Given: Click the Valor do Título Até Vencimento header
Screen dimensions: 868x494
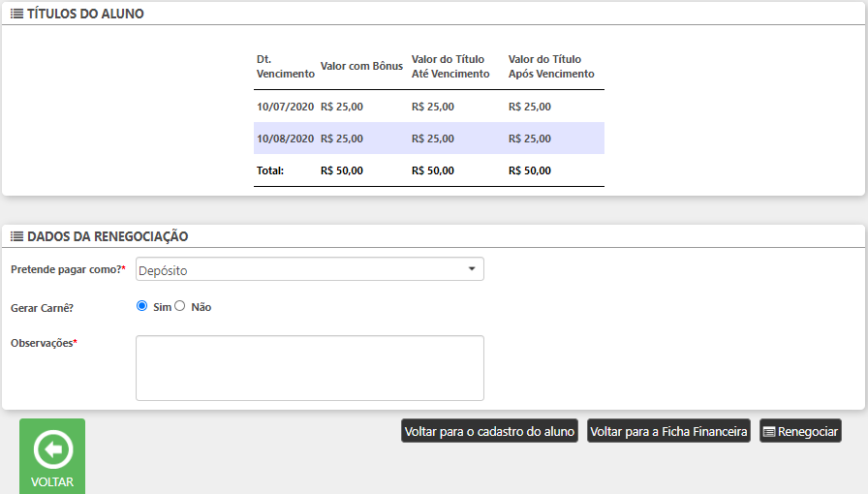Looking at the screenshot, I should pos(450,67).
